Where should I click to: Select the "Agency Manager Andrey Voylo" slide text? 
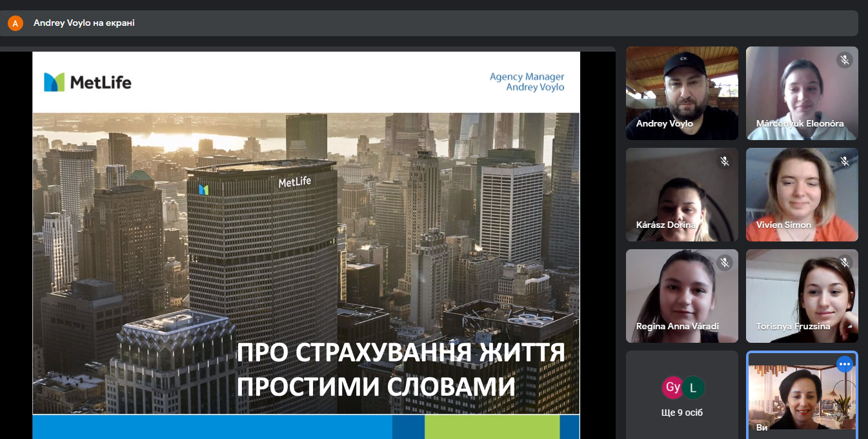click(x=527, y=82)
